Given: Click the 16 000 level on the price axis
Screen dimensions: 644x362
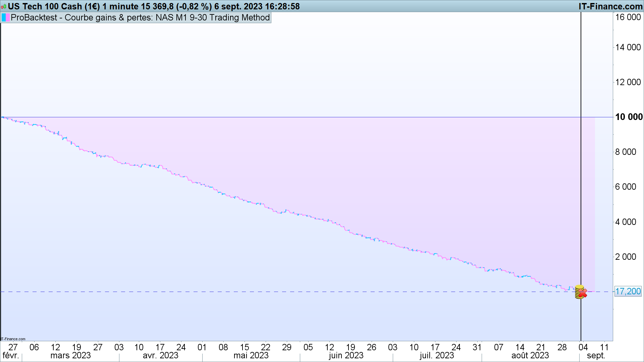Looking at the screenshot, I should click(x=628, y=17).
